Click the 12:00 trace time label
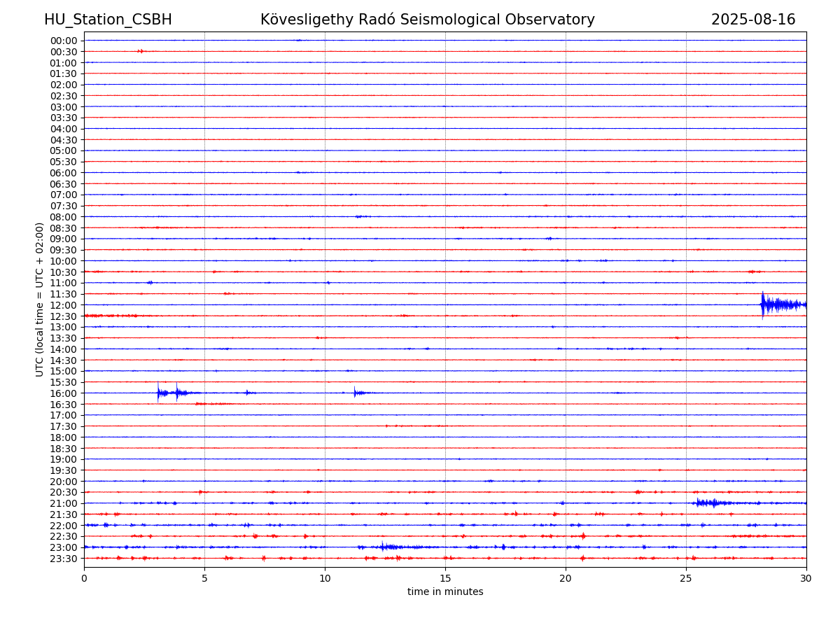 (x=64, y=305)
